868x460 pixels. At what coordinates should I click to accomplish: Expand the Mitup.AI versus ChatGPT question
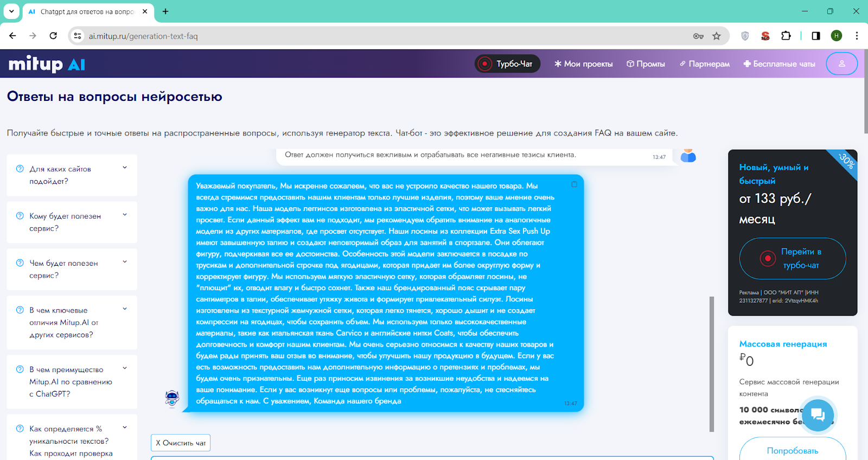pyautogui.click(x=72, y=381)
